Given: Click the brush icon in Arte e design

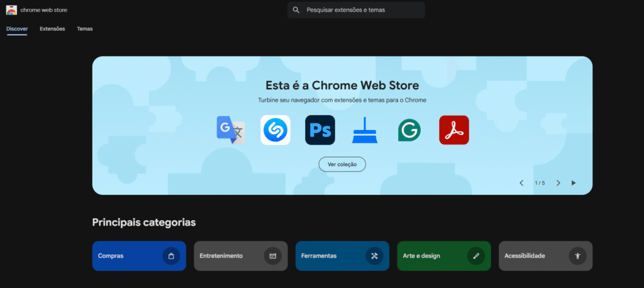Looking at the screenshot, I should pyautogui.click(x=476, y=256).
